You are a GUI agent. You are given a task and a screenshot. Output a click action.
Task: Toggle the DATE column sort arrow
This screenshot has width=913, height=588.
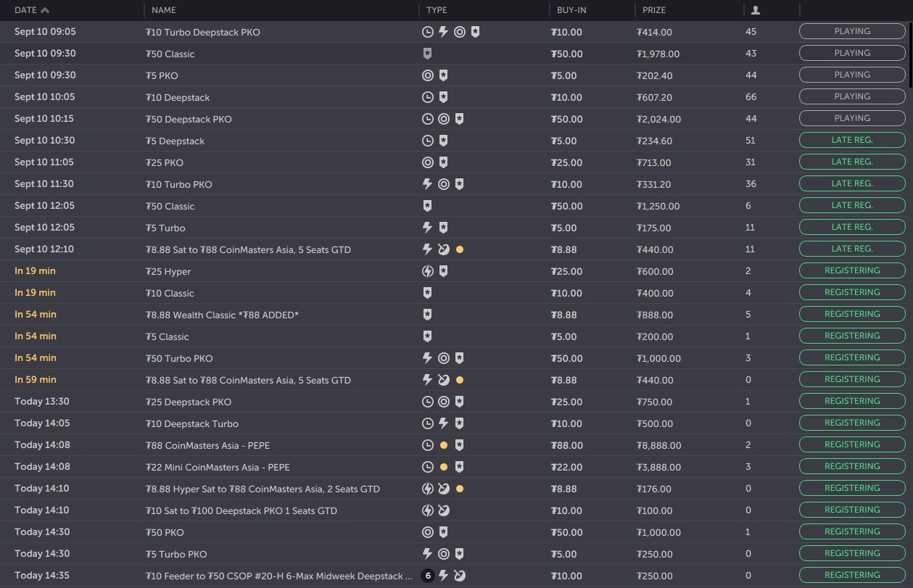46,10
